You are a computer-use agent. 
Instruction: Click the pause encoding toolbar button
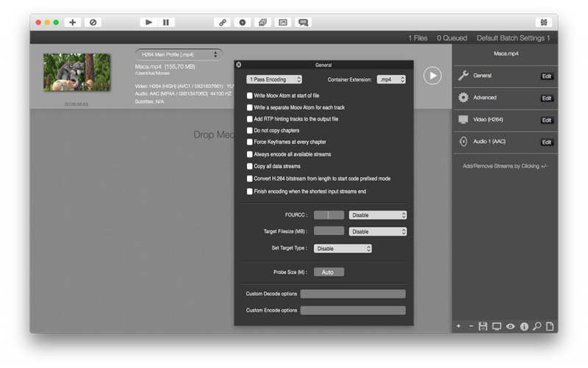[166, 23]
